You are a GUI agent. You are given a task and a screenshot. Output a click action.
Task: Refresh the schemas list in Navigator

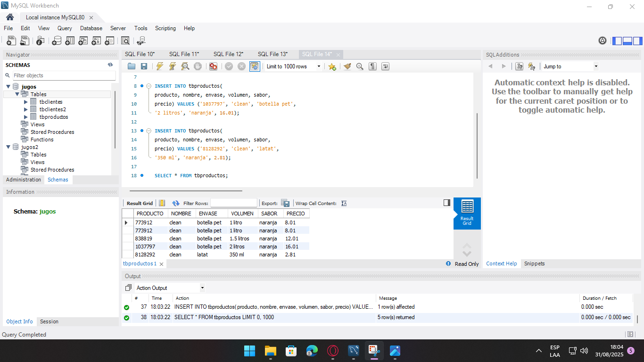click(110, 65)
